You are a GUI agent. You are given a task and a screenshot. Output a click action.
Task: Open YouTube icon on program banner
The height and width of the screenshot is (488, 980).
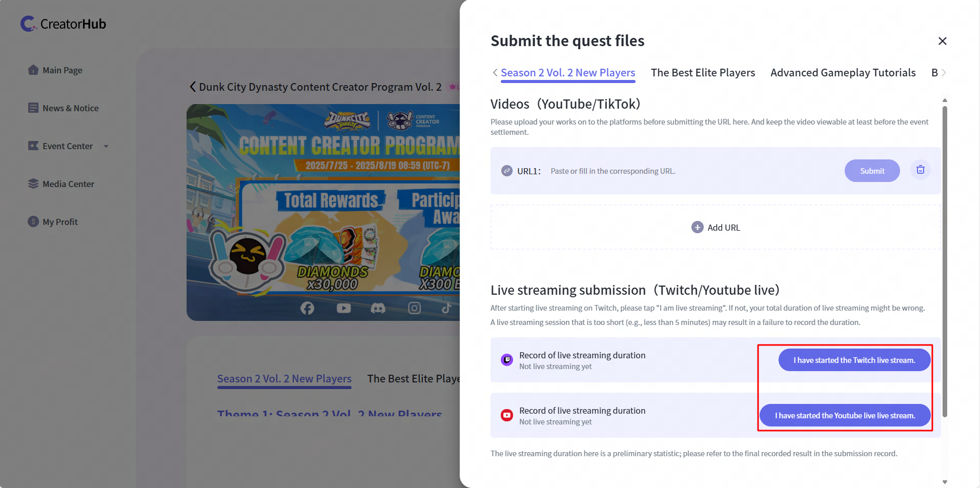tap(343, 308)
